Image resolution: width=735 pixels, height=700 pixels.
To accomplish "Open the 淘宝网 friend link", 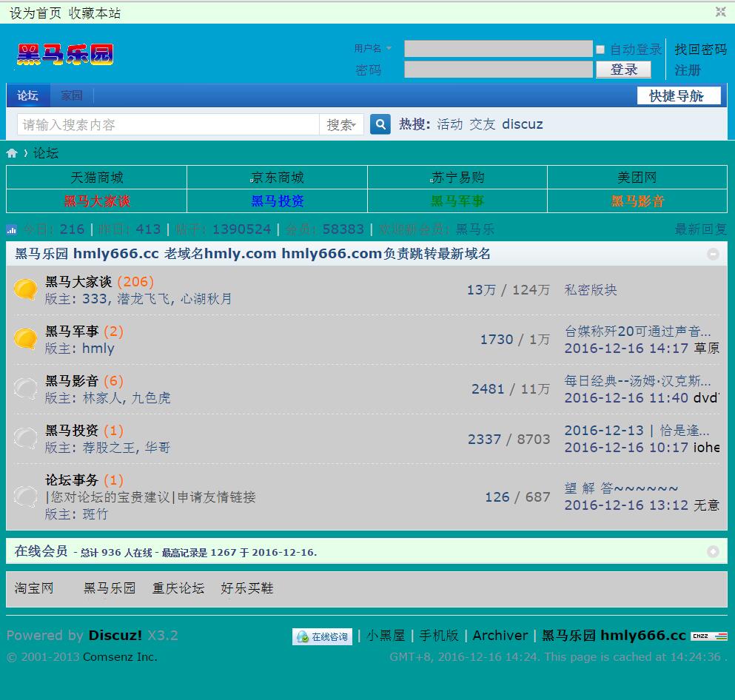I will [x=34, y=588].
